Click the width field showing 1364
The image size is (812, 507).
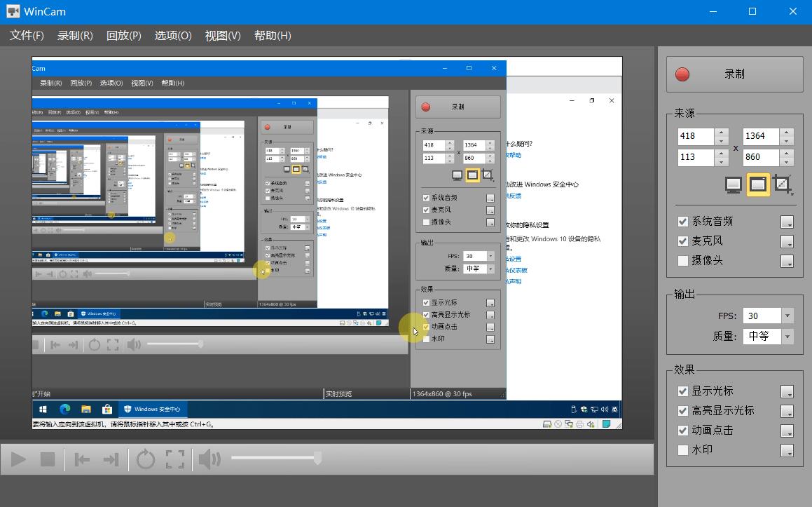click(761, 136)
